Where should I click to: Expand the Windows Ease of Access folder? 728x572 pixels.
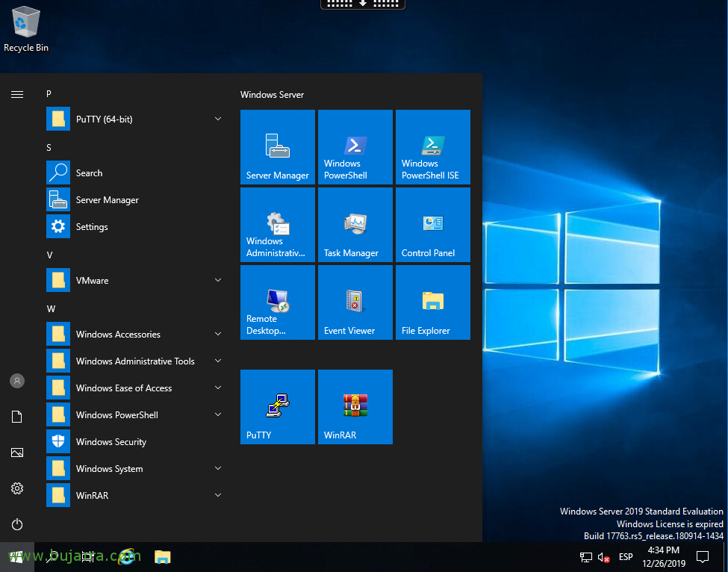134,388
